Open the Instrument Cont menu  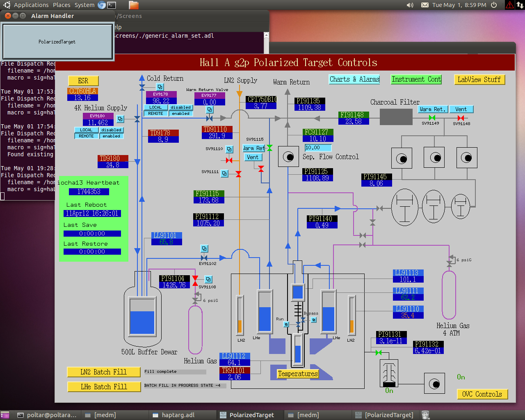click(x=416, y=80)
